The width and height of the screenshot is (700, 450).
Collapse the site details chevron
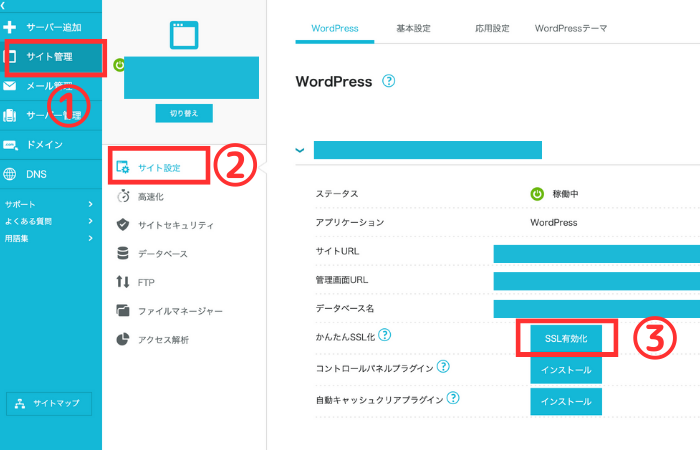[300, 150]
